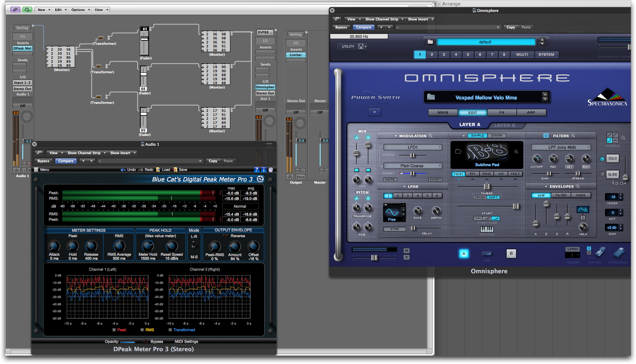Toggle the LFO SYNC button
Viewport: 636px width, 364px height.
click(395, 229)
